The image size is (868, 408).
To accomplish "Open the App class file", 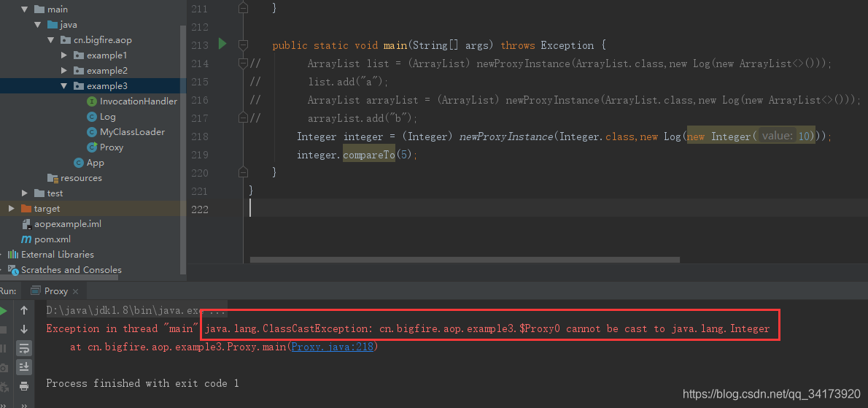I will [x=96, y=163].
